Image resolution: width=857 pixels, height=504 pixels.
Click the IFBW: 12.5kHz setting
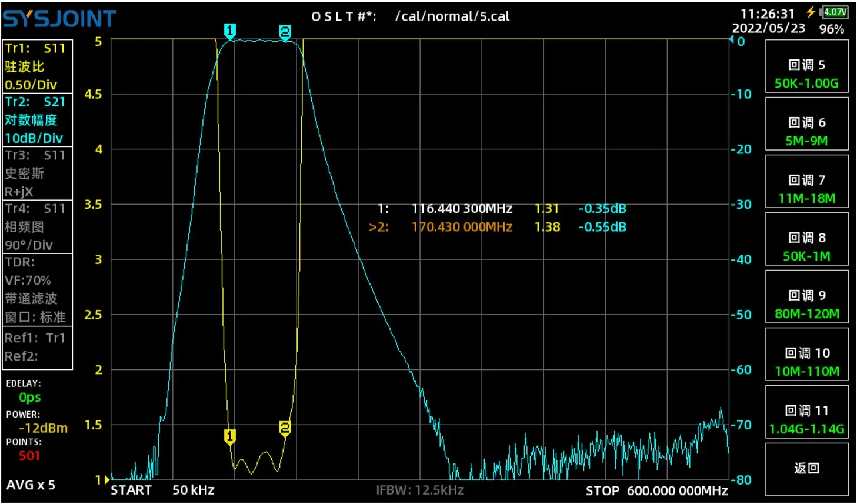click(420, 490)
